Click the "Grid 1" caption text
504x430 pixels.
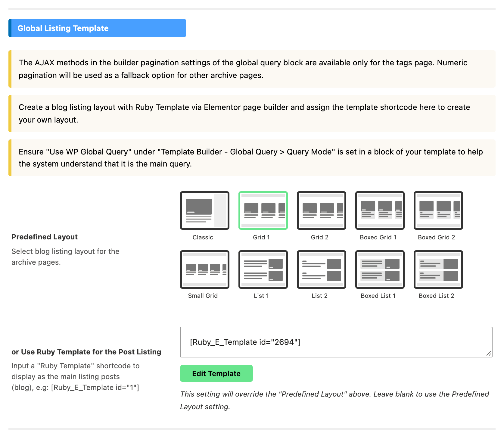[x=261, y=237]
